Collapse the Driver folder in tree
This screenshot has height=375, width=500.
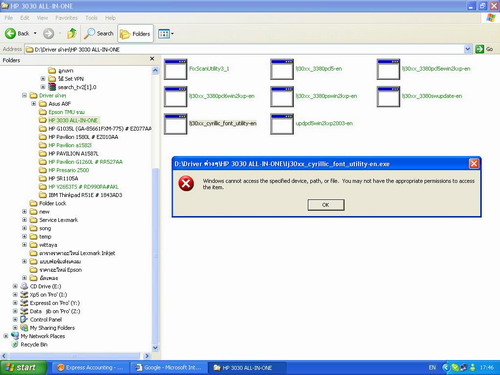[x=24, y=95]
